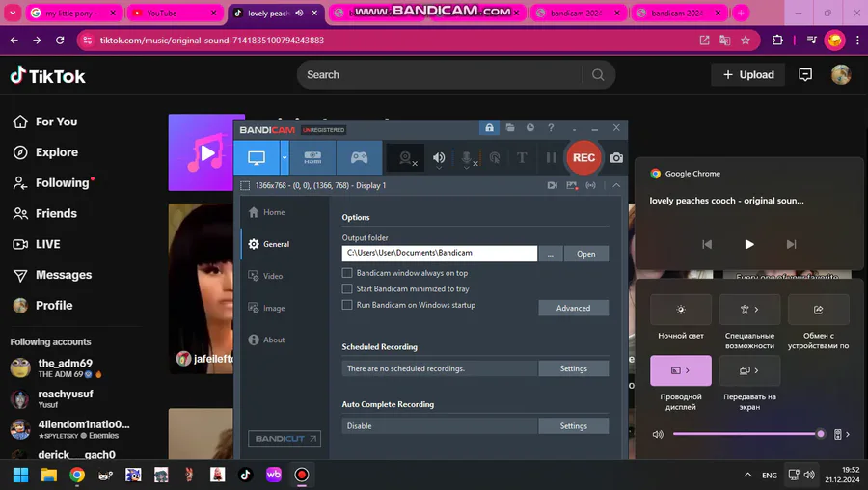Open the About section in Bandicam

(267, 340)
